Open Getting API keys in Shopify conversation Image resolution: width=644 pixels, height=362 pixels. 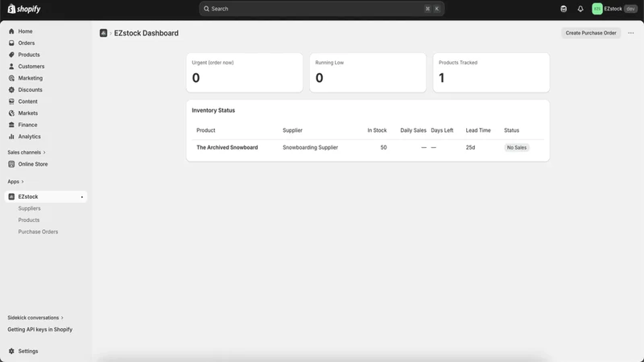click(x=39, y=330)
